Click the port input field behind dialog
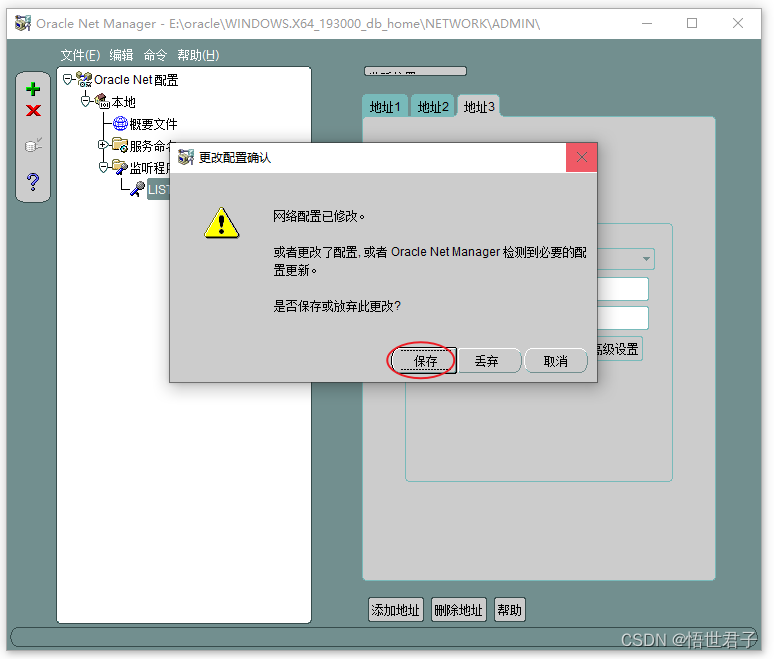This screenshot has width=774, height=659. point(622,318)
